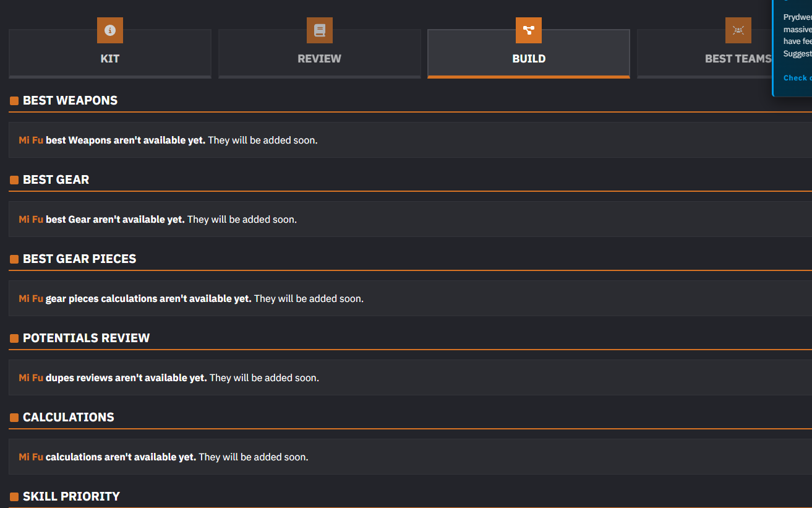Click 'gear pieces calculations aren't available yet.' text
The height and width of the screenshot is (508, 812).
(x=148, y=298)
